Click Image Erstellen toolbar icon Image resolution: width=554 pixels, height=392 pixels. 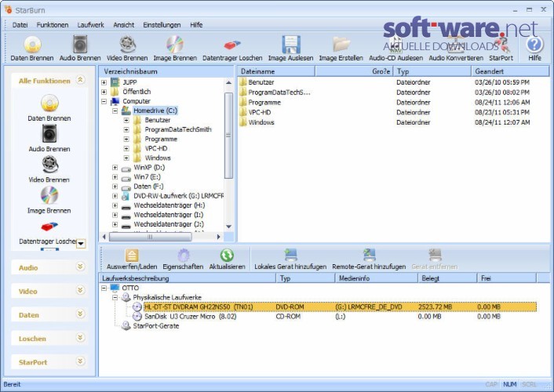coord(341,45)
